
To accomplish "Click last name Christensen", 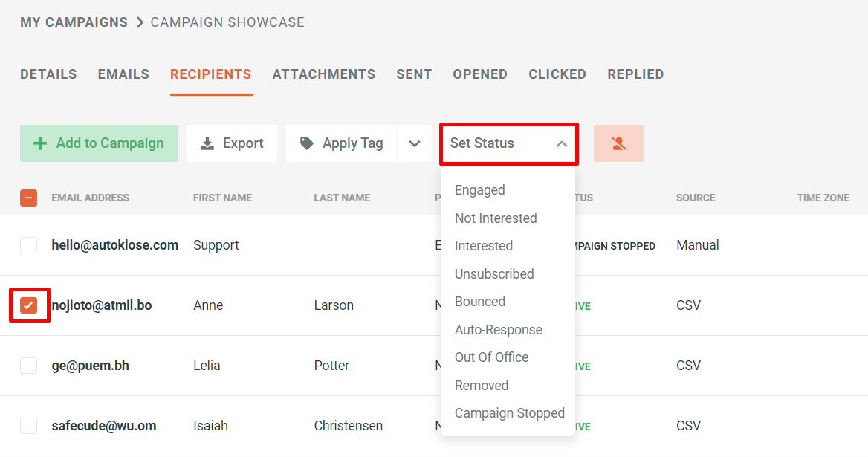I will pos(349,426).
